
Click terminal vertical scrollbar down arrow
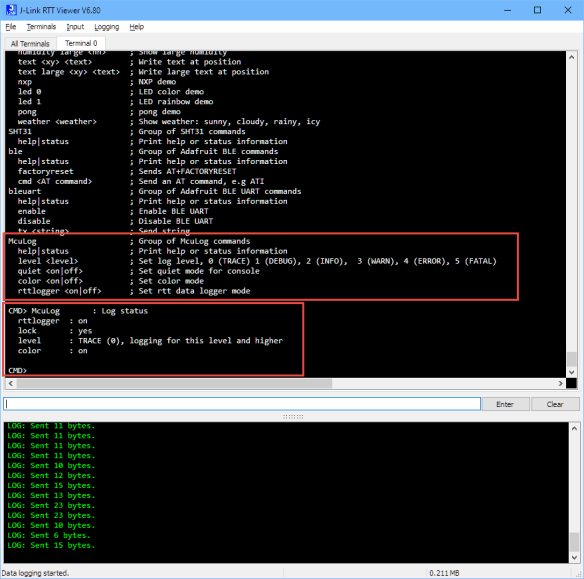pyautogui.click(x=572, y=372)
